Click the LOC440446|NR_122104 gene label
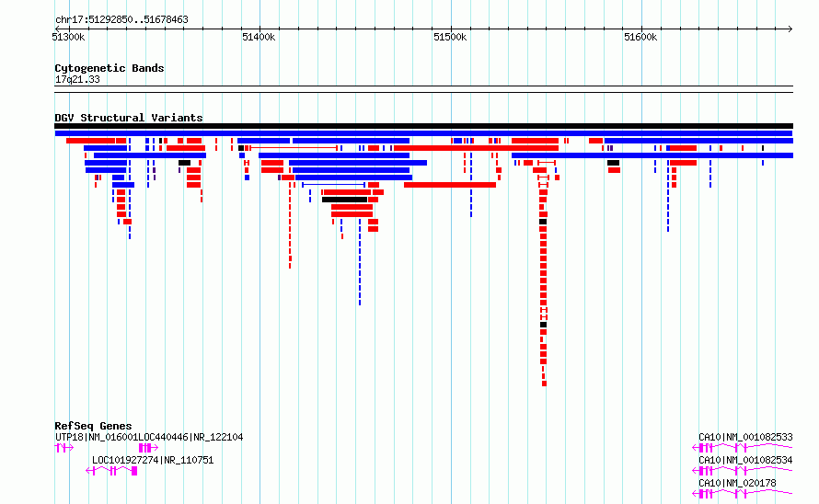819x504 pixels. [190, 437]
